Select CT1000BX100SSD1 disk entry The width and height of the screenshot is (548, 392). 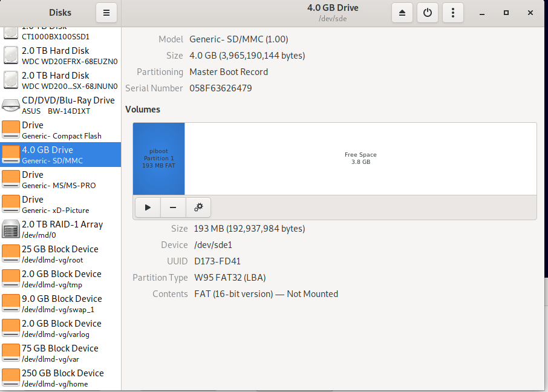[60, 34]
